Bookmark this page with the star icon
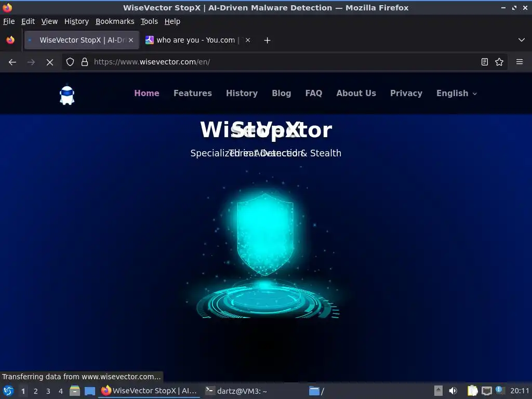The image size is (532, 399). click(x=499, y=62)
